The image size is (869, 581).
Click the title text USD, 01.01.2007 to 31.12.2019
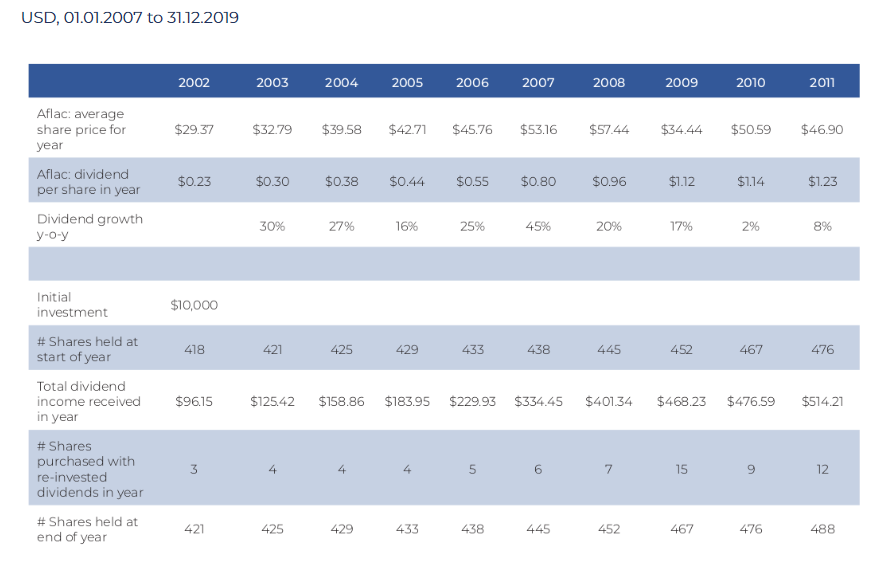130,18
